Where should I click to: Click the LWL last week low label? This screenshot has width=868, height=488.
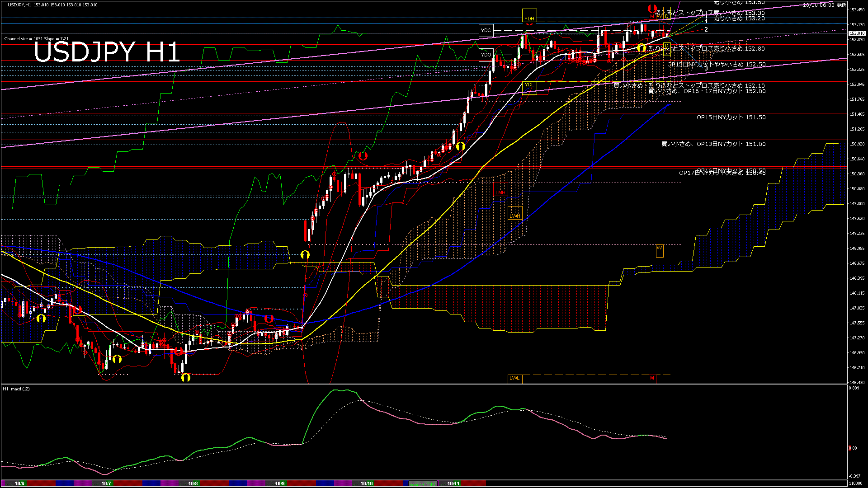(515, 378)
